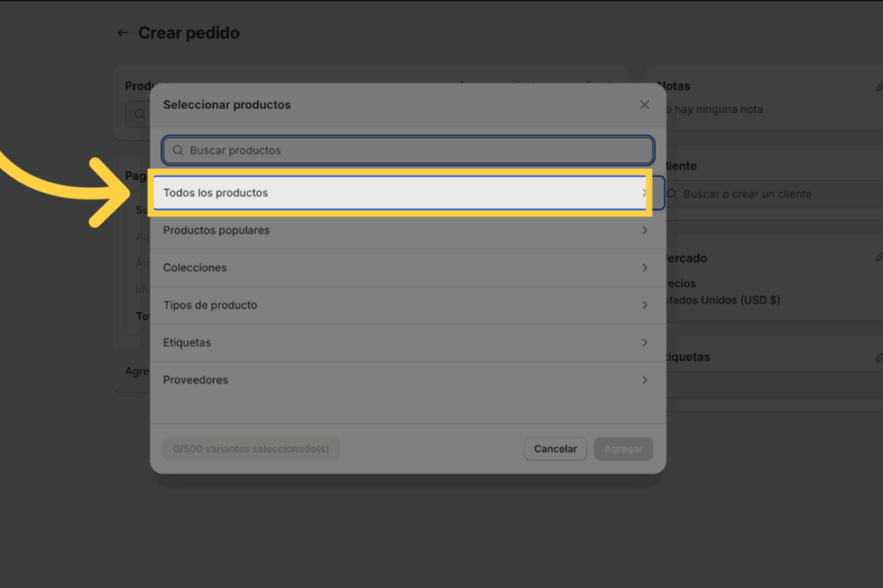
Task: Click the edit pencil icon for Notas
Action: (x=879, y=86)
